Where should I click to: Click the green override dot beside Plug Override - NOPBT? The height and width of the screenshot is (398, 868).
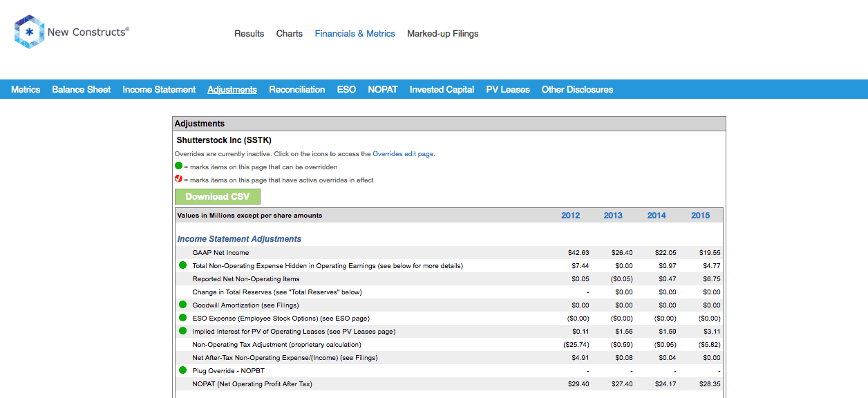(x=183, y=370)
